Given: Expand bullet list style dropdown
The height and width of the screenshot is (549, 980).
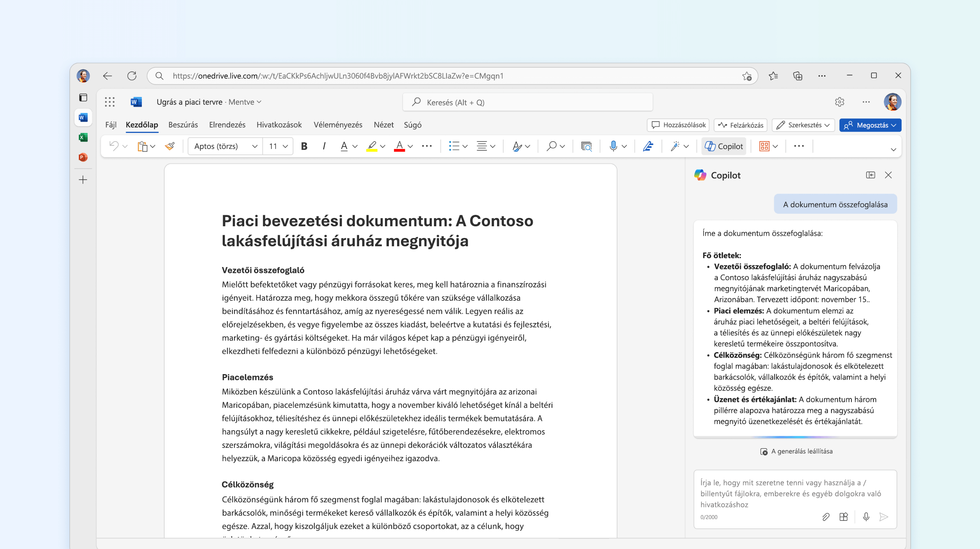Looking at the screenshot, I should click(465, 146).
